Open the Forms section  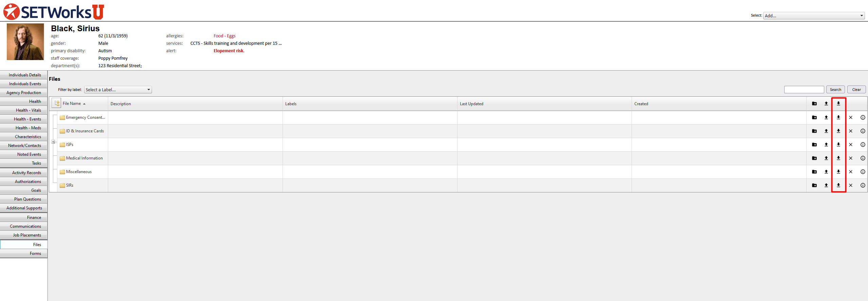click(x=24, y=253)
